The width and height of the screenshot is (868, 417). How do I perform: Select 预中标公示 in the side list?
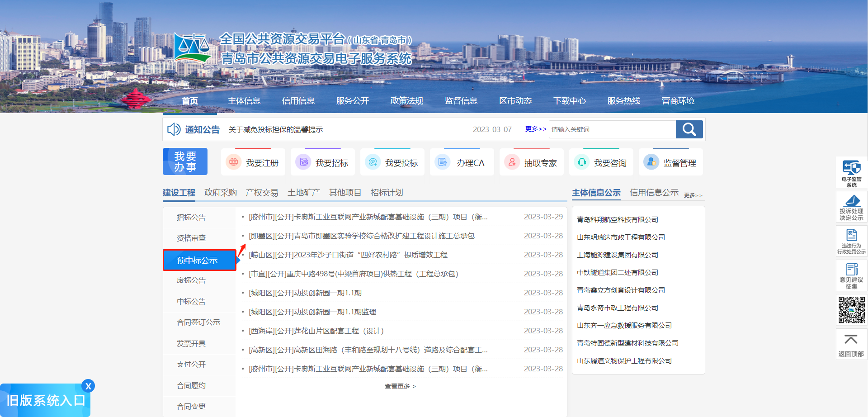199,260
